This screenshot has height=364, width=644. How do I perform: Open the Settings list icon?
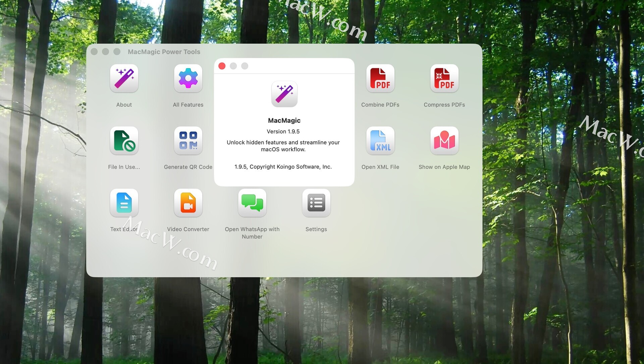(x=316, y=202)
